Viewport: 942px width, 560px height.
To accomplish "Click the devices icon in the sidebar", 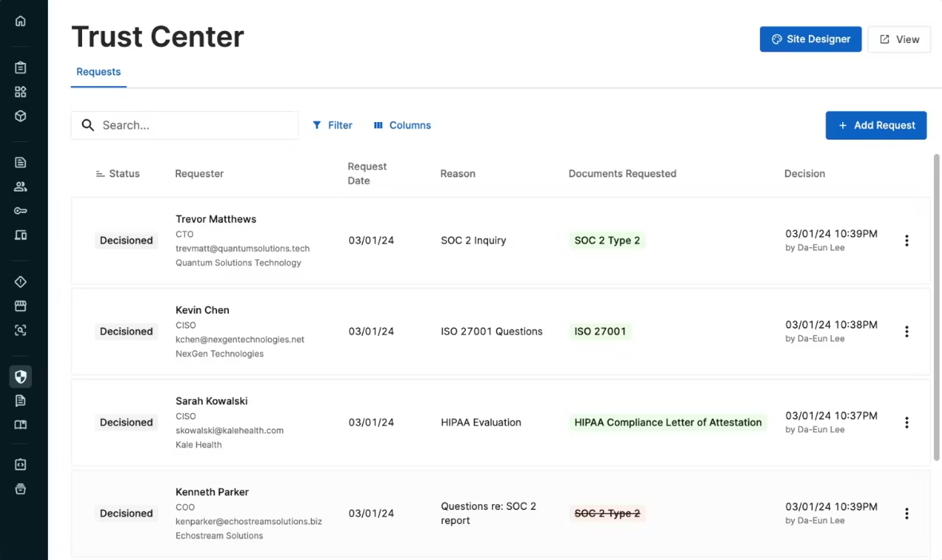I will pos(20,235).
